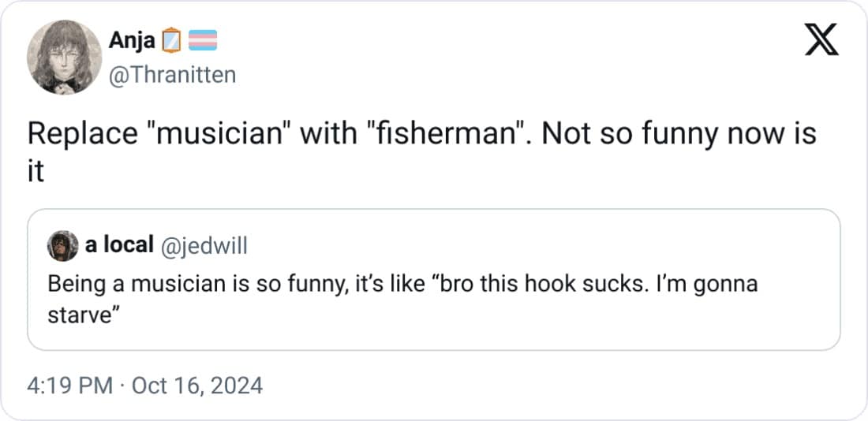Click the X logo icon

pos(821,40)
